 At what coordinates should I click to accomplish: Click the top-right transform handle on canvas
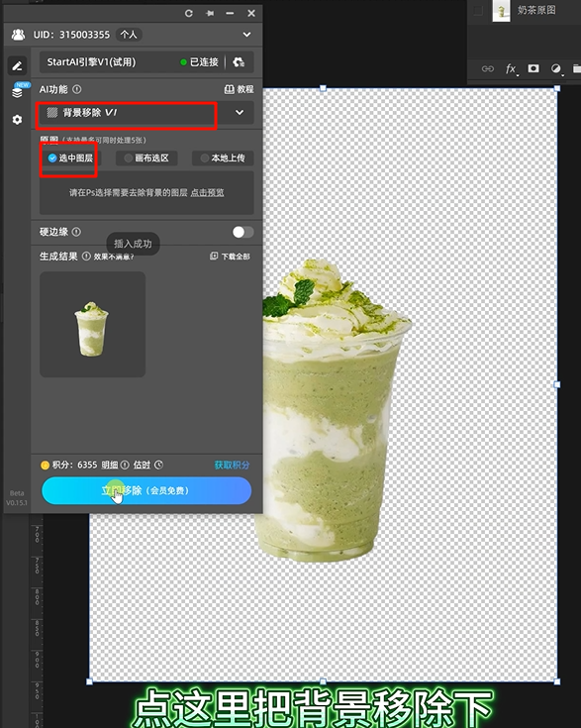[557, 88]
